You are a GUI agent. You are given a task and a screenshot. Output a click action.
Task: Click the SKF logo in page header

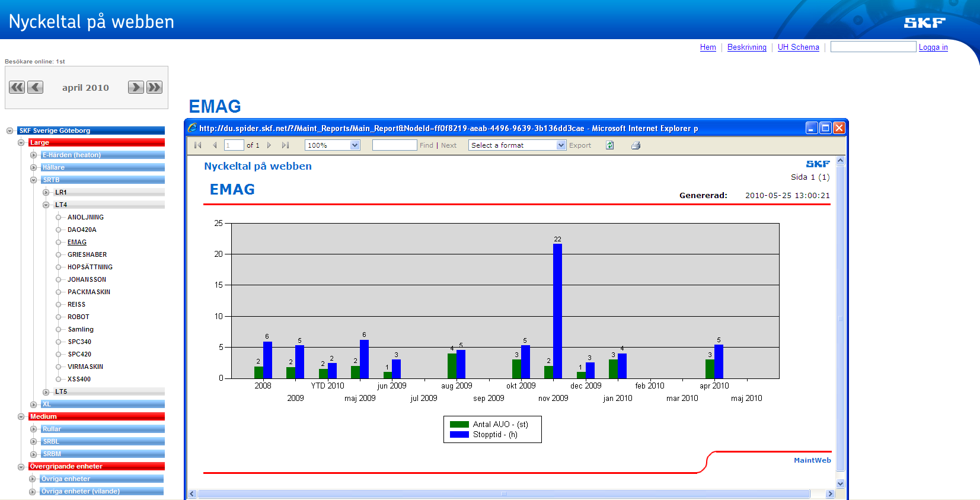(924, 23)
